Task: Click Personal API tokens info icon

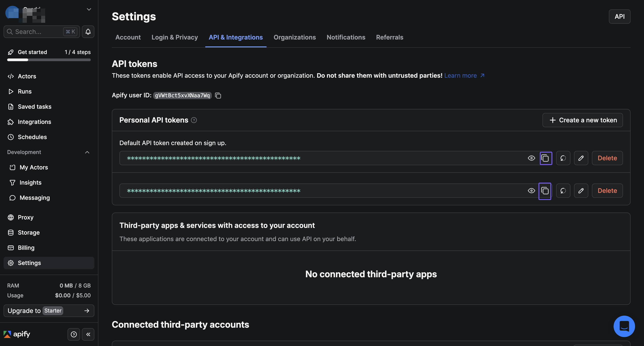Action: tap(194, 120)
